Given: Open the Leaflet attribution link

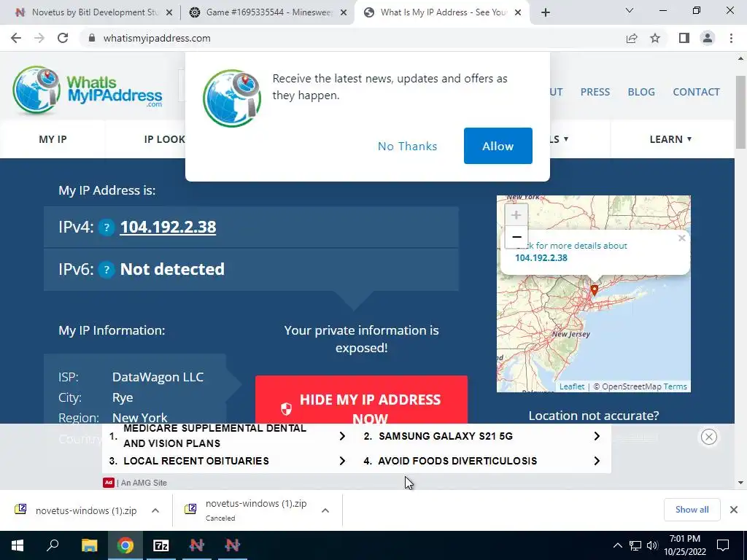Looking at the screenshot, I should pyautogui.click(x=572, y=386).
